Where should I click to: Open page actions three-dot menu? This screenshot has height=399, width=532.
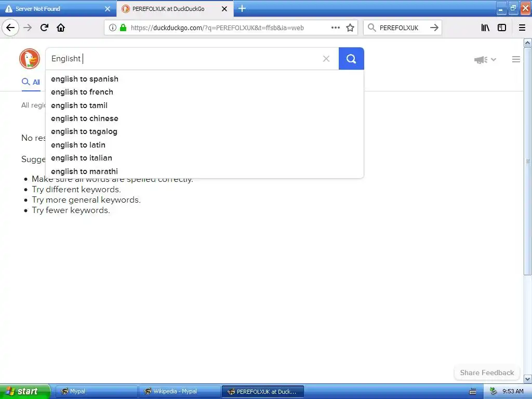(x=335, y=28)
